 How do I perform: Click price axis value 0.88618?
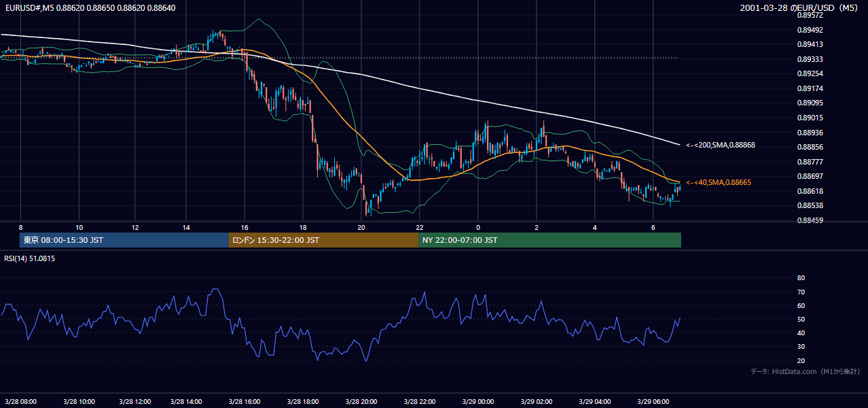[x=810, y=191]
